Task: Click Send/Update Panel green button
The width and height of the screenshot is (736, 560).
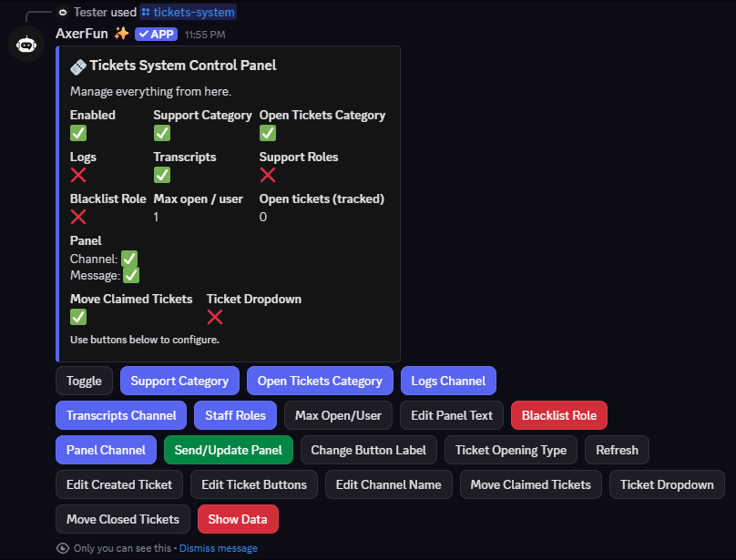Action: [x=229, y=450]
